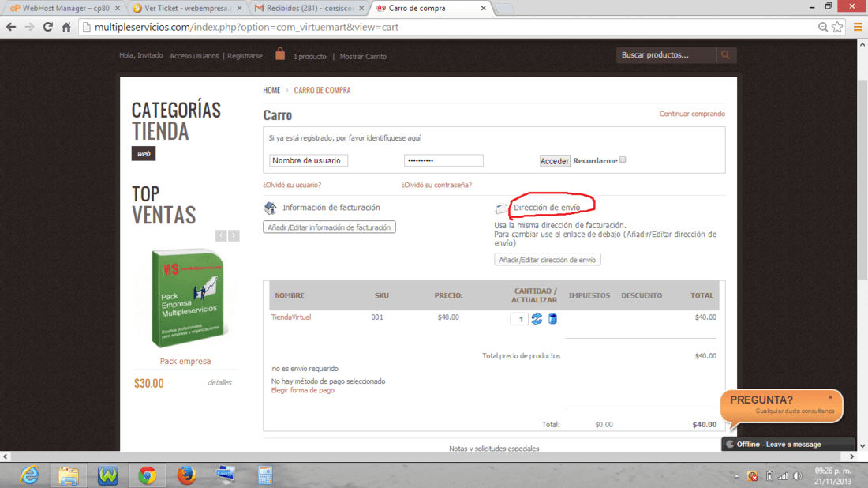The image size is (868, 488).
Task: Click Añadir/Editar información de facturación button
Action: 329,227
